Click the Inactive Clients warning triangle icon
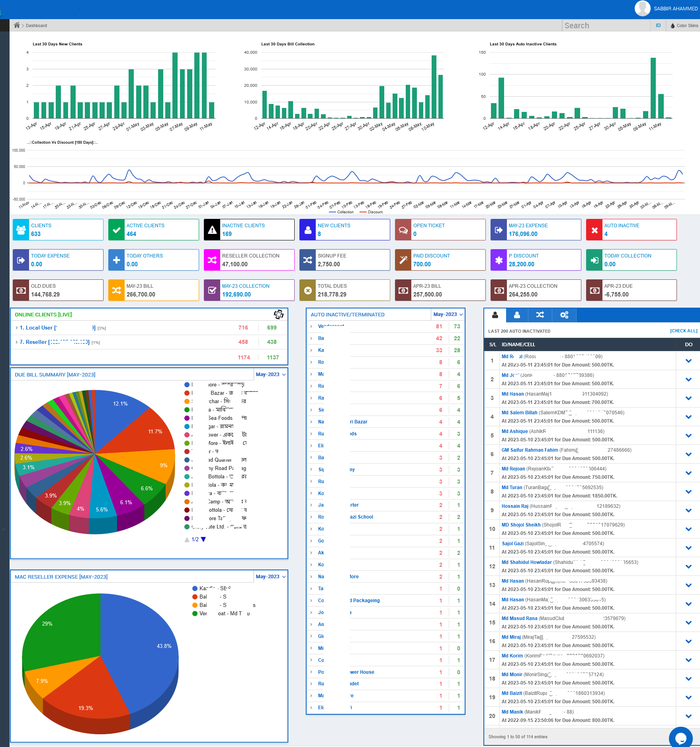This screenshot has width=700, height=747. [212, 230]
